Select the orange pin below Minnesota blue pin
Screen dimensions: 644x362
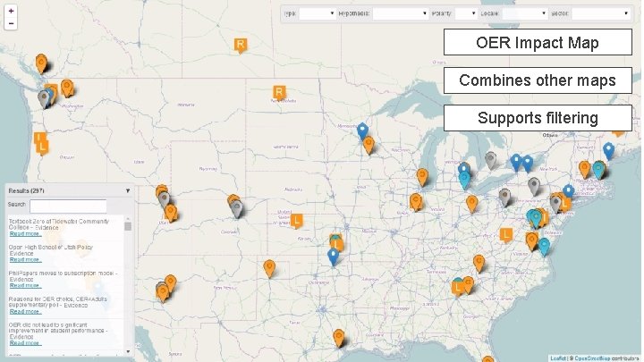pyautogui.click(x=369, y=145)
